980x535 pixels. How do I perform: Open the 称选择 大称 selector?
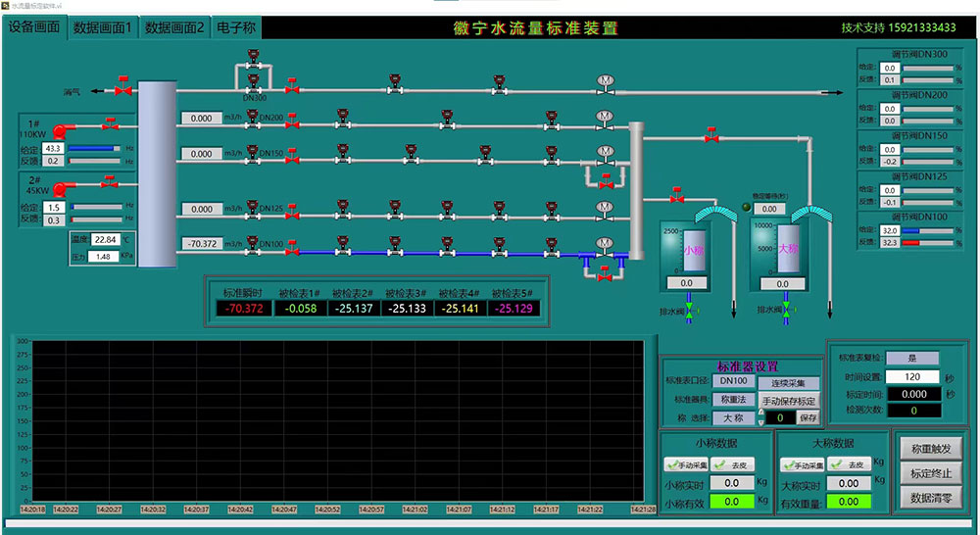pyautogui.click(x=732, y=417)
